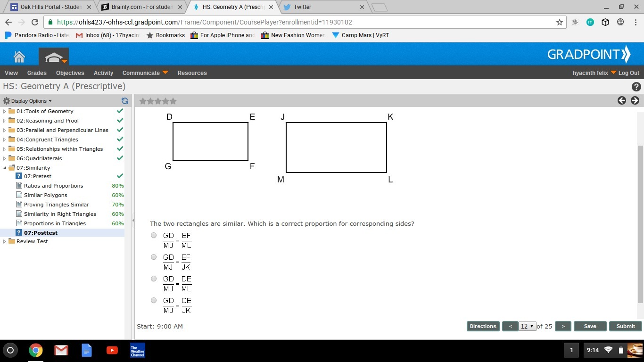Go to the previous question button
The width and height of the screenshot is (644, 362).
pos(510,326)
